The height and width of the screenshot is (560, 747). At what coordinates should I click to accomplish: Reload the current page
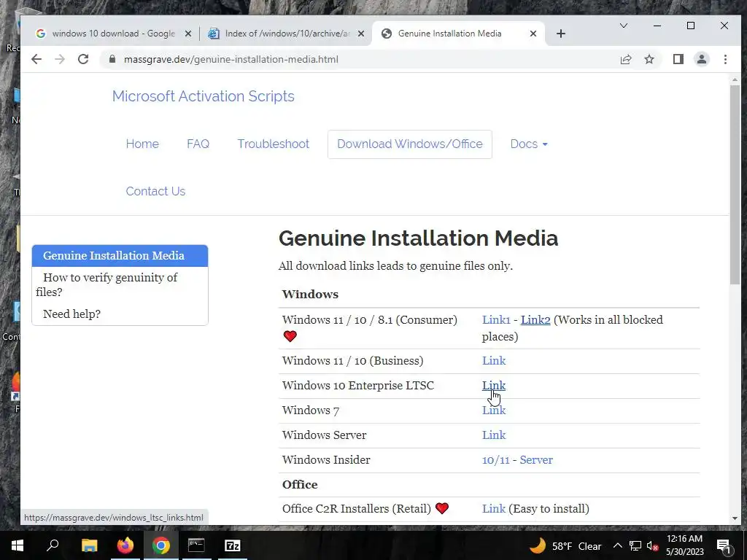tap(83, 59)
